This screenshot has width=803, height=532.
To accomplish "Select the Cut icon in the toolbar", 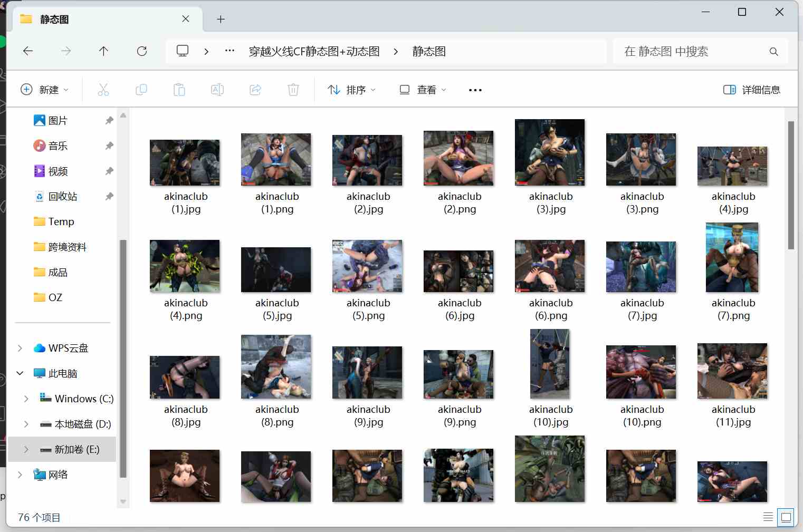I will pos(103,90).
